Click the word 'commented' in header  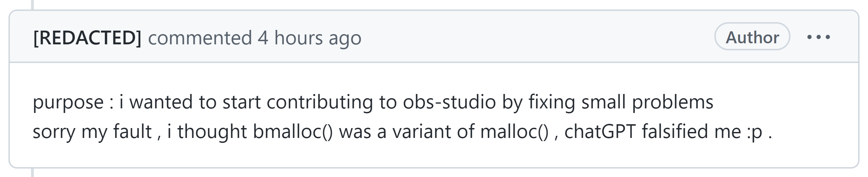click(200, 38)
